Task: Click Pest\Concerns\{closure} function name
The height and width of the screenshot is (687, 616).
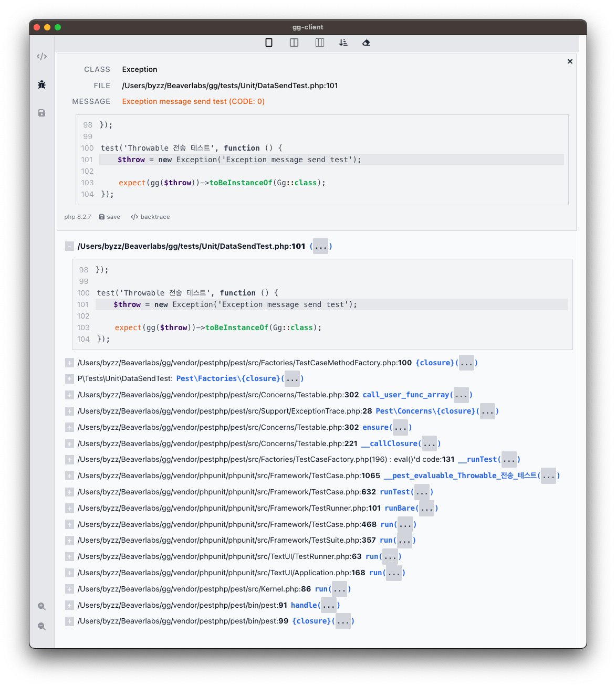Action: pyautogui.click(x=425, y=411)
